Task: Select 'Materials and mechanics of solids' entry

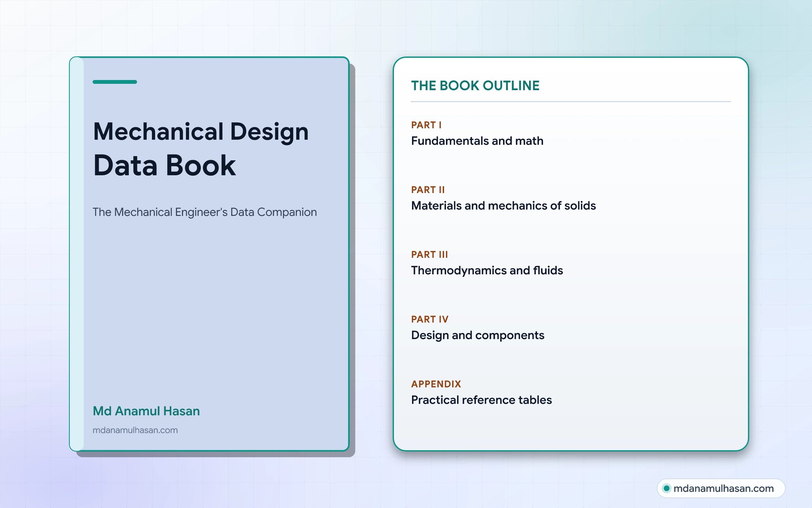Action: tap(503, 206)
